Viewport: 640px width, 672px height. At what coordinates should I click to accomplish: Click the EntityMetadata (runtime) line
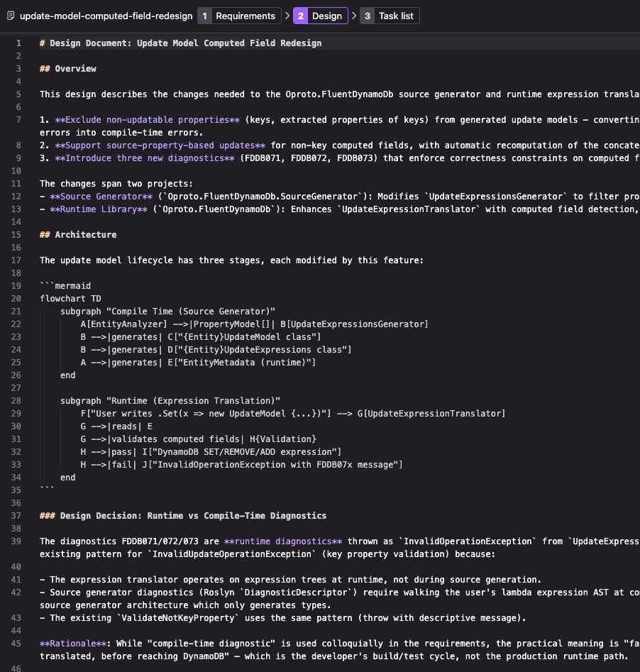pyautogui.click(x=198, y=363)
